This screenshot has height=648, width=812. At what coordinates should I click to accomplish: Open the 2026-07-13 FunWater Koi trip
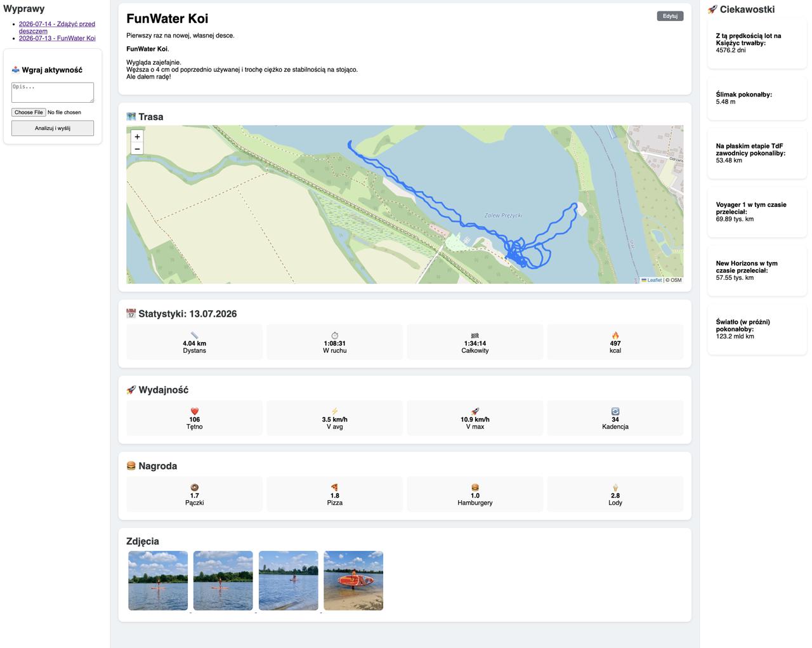pyautogui.click(x=57, y=38)
